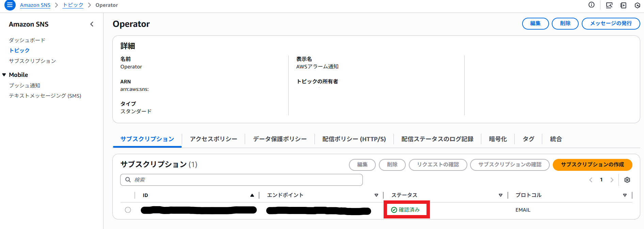The height and width of the screenshot is (229, 644).
Task: Open the 暗号化 tab
Action: pyautogui.click(x=498, y=139)
